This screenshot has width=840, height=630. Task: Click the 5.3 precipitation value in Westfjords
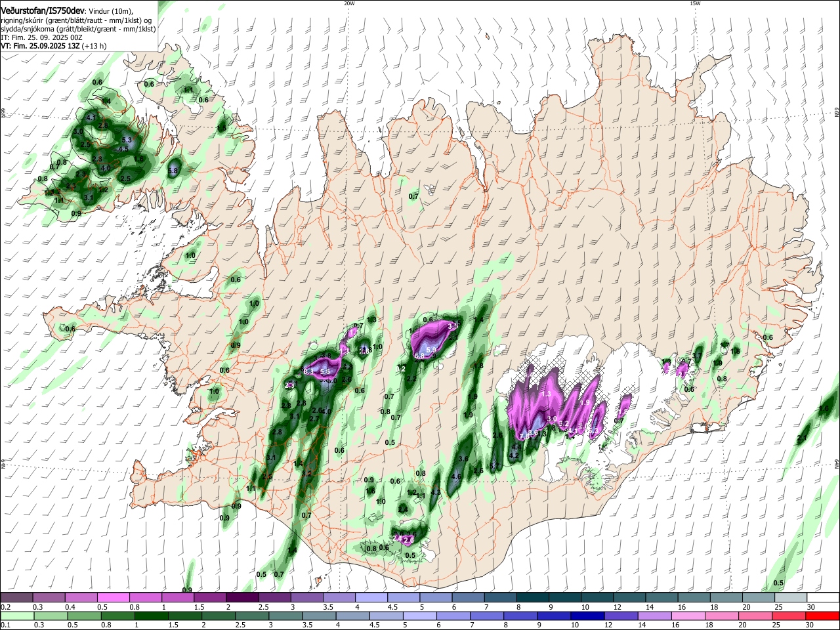[127, 140]
